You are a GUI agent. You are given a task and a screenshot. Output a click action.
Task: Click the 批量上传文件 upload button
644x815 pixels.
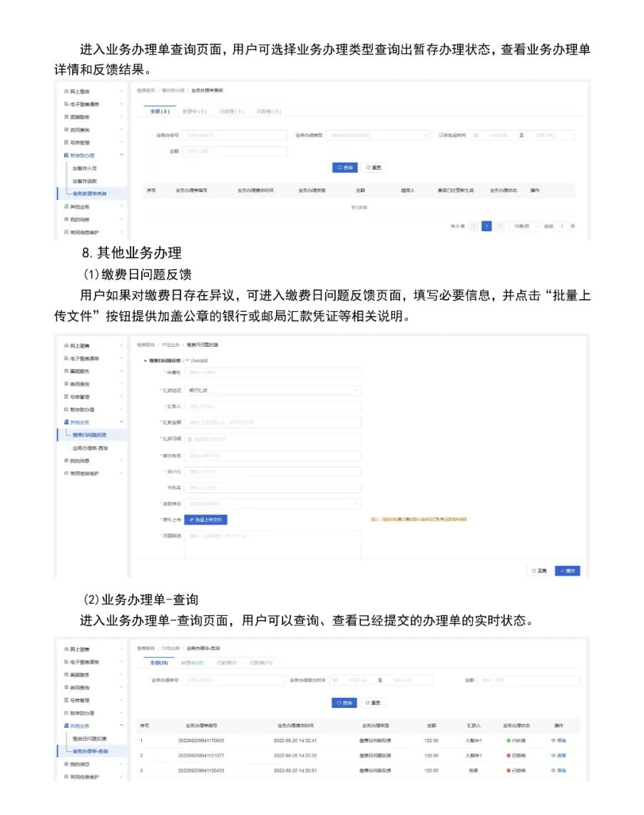coord(207,520)
